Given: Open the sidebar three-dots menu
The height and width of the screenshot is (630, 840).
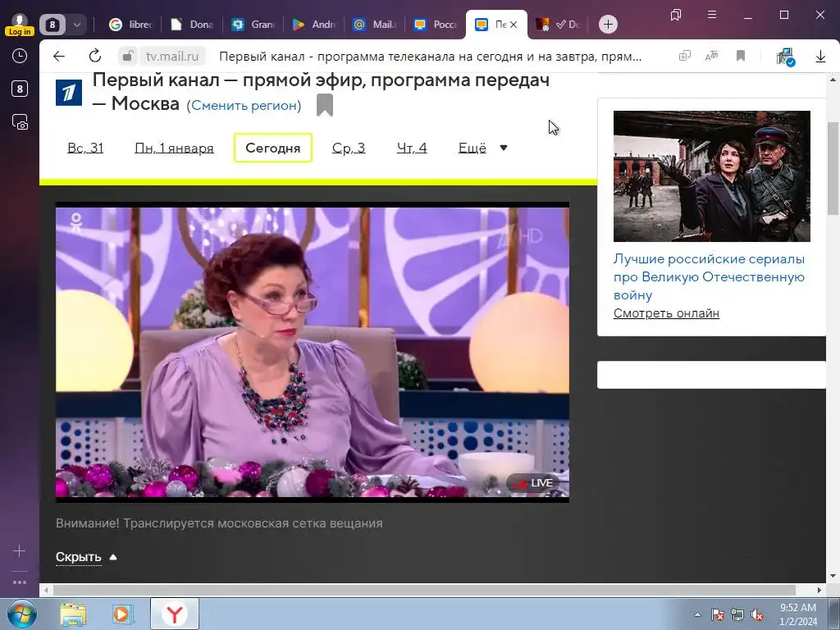Looking at the screenshot, I should [x=20, y=582].
